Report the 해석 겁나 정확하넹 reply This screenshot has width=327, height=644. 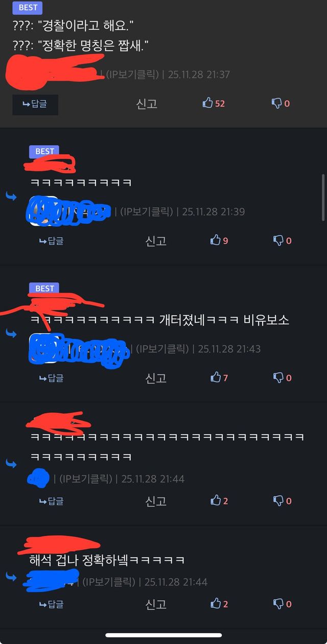pos(156,604)
